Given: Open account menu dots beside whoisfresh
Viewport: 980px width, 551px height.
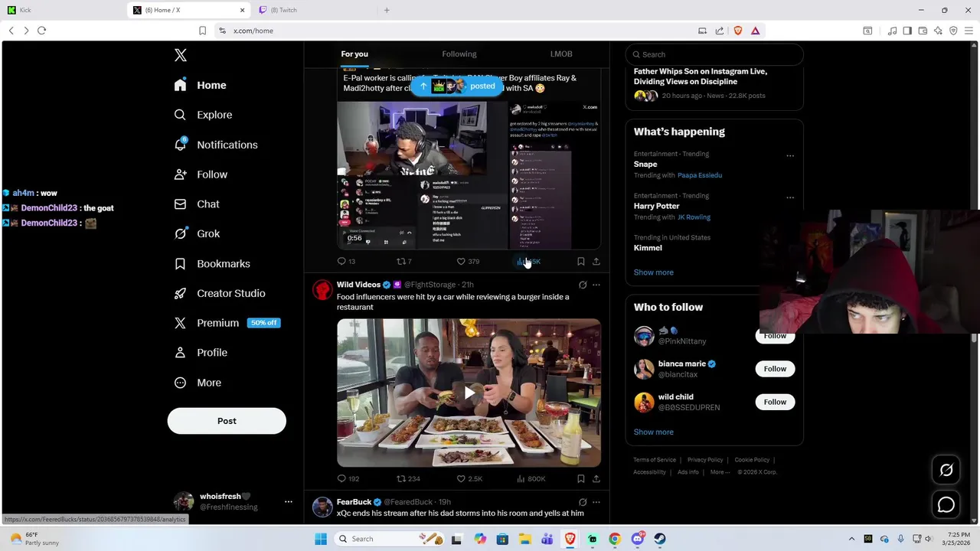Looking at the screenshot, I should [x=289, y=502].
